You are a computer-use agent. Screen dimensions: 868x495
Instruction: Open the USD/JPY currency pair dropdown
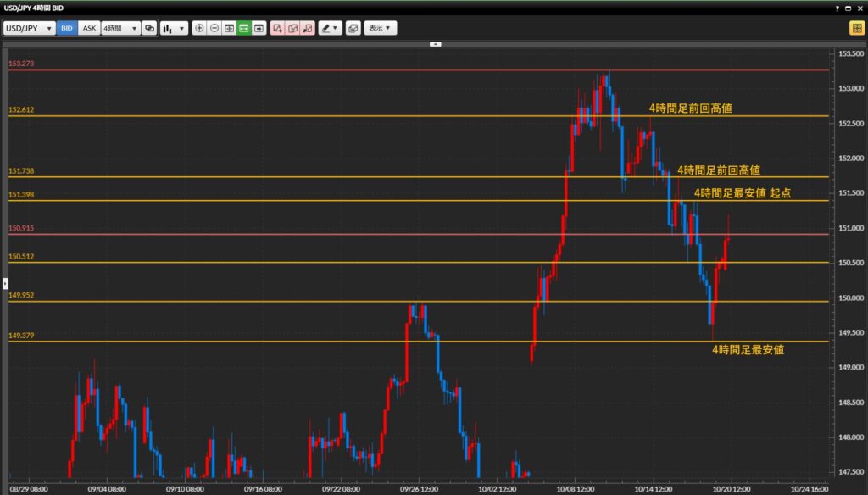(30, 28)
